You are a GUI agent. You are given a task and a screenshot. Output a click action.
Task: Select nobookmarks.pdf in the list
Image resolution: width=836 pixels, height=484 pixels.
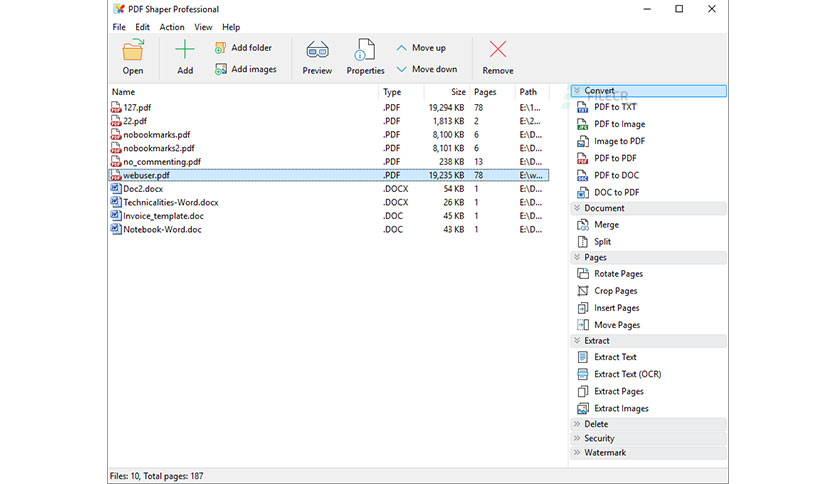[329, 135]
